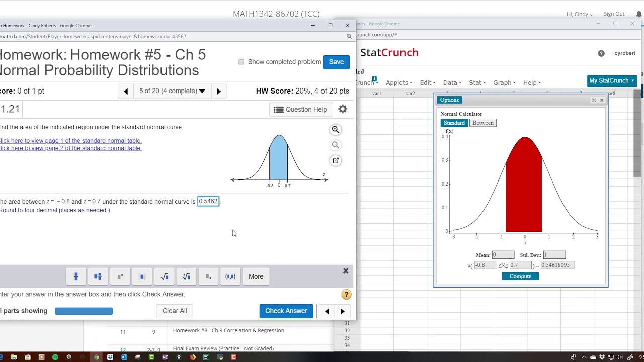Open notifications bell at top right

[x=639, y=14]
